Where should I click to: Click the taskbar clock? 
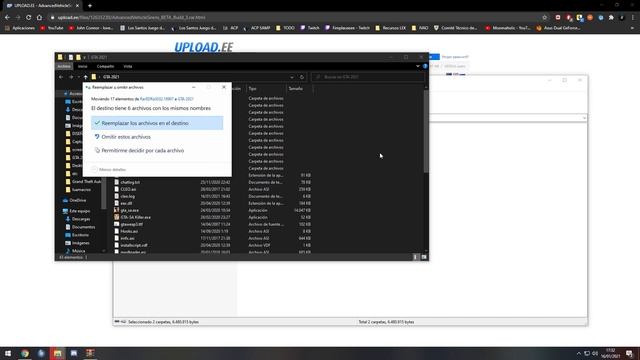tap(611, 353)
